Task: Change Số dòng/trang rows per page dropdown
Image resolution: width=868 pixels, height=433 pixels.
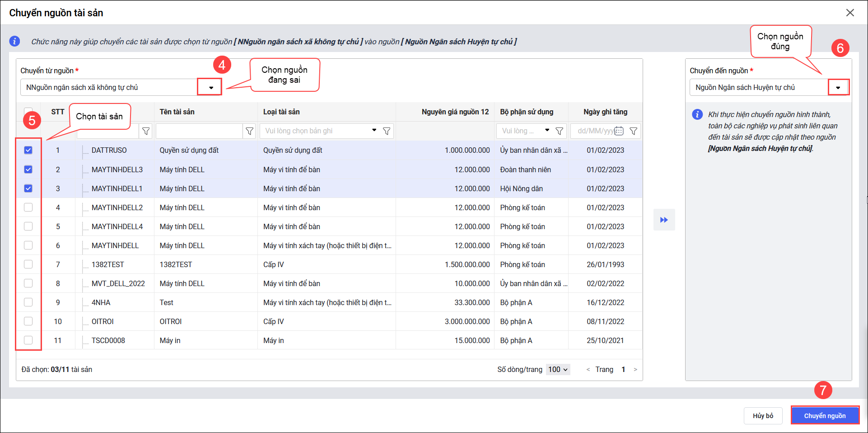Action: pos(558,369)
